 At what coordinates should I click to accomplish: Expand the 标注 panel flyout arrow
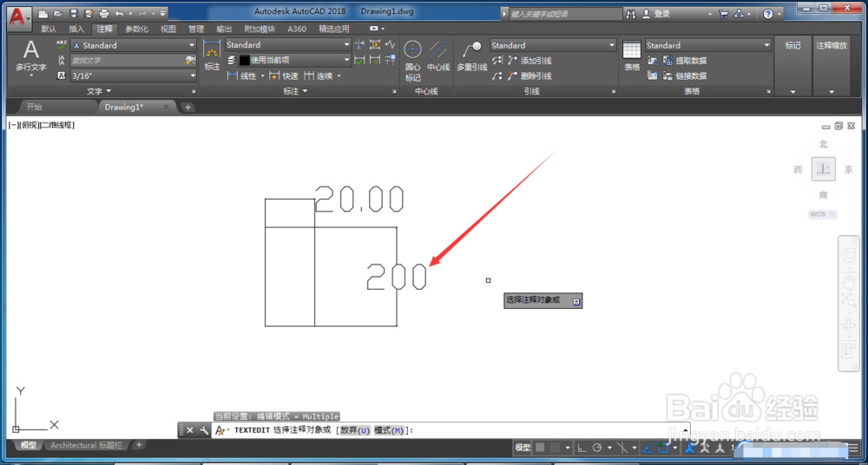click(306, 91)
